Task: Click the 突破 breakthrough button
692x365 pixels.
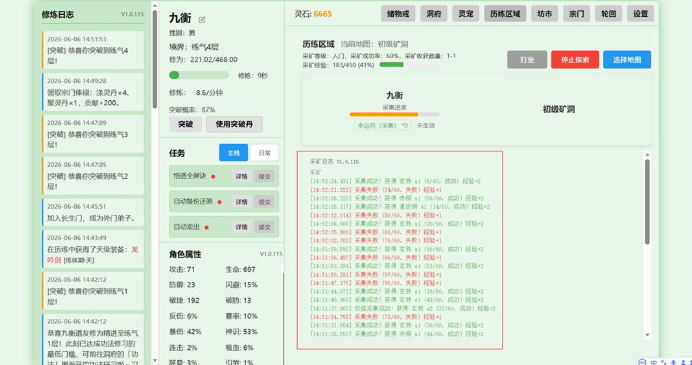Action: 185,124
